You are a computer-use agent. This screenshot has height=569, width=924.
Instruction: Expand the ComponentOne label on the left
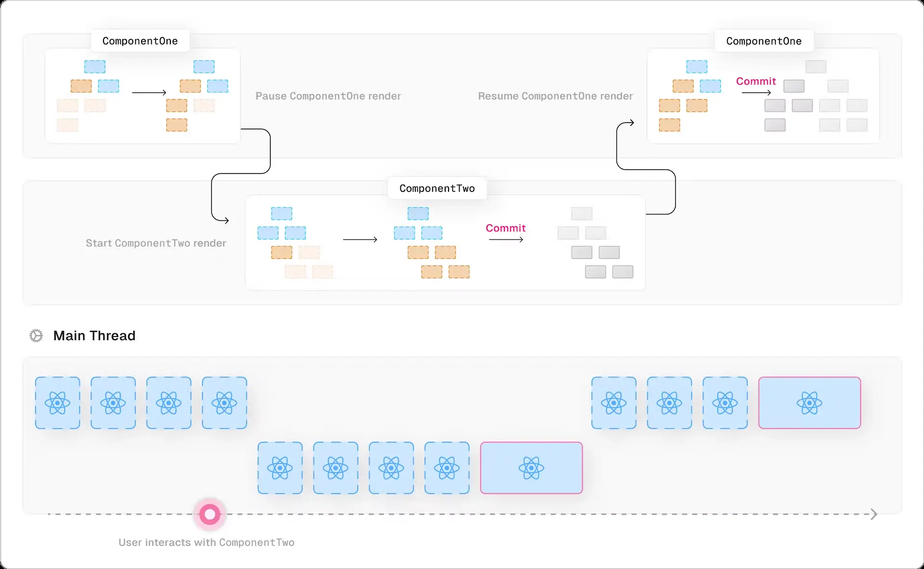(x=140, y=40)
